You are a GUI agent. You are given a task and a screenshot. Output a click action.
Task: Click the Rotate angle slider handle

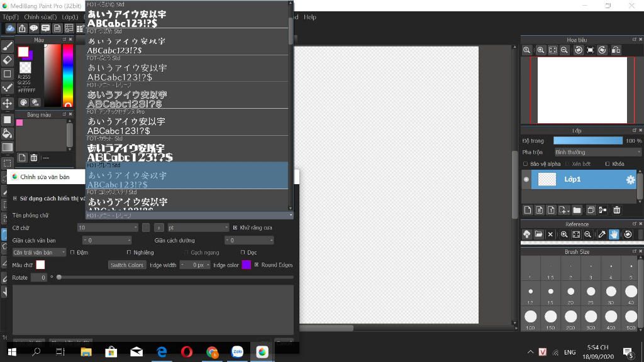click(x=59, y=277)
